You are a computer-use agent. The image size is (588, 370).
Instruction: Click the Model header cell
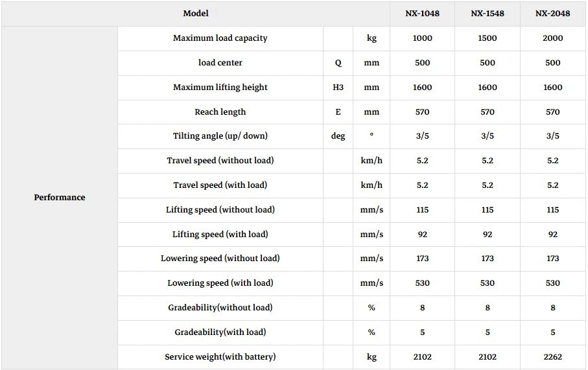coord(196,14)
